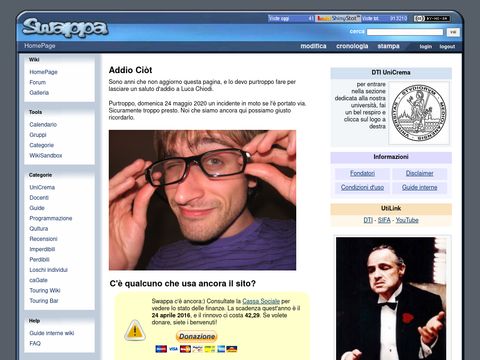The width and height of the screenshot is (480, 360).
Task: Select stampa to print page
Action: (x=388, y=46)
